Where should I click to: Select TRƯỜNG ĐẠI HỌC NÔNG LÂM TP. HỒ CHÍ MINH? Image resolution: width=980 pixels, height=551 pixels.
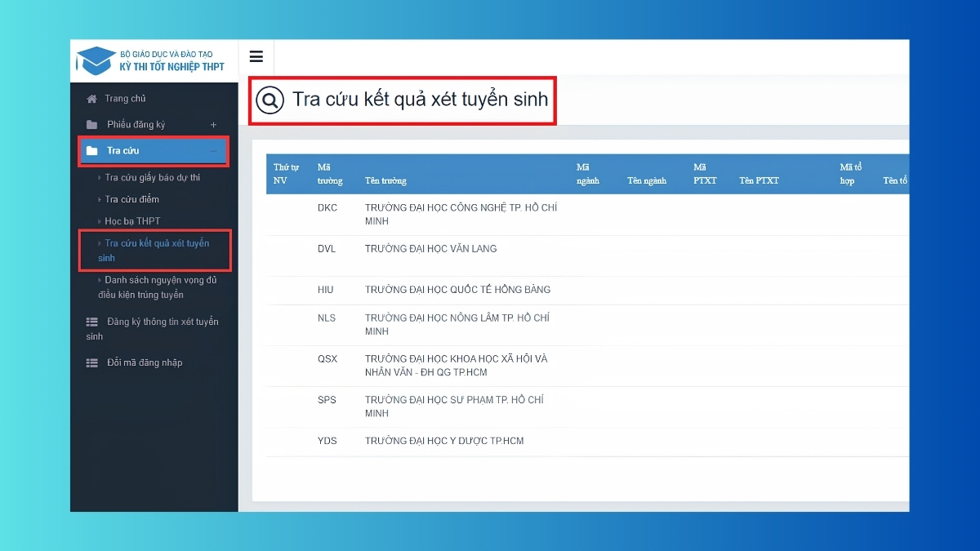point(457,325)
